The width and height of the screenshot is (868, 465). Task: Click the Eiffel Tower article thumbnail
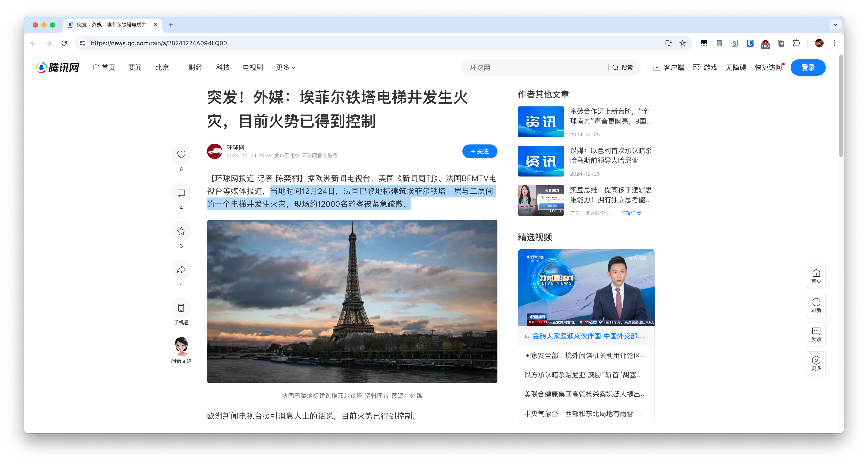click(352, 301)
